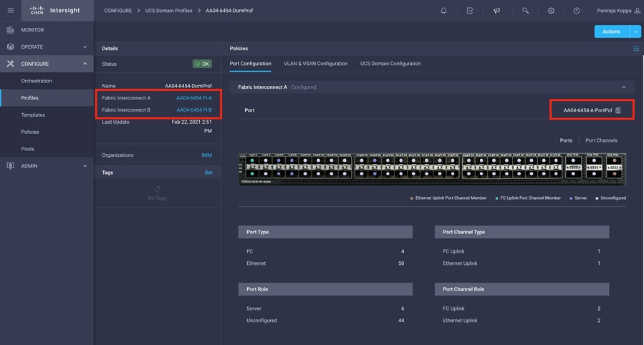The width and height of the screenshot is (644, 345).
Task: Open the settings gear icon
Action: [551, 11]
